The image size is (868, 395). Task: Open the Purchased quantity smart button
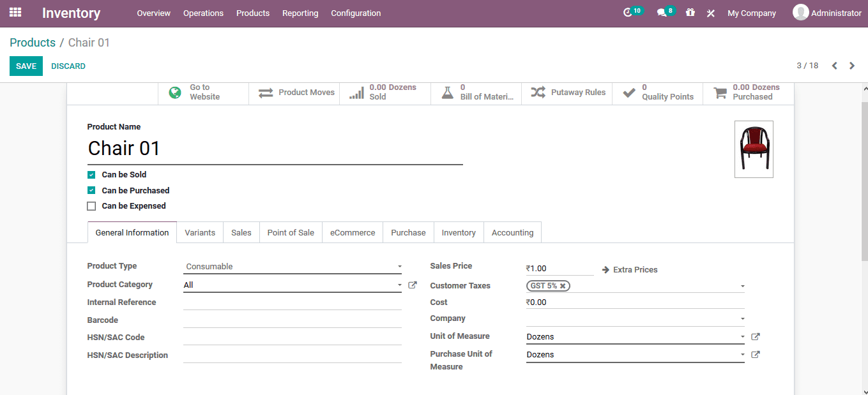(746, 92)
